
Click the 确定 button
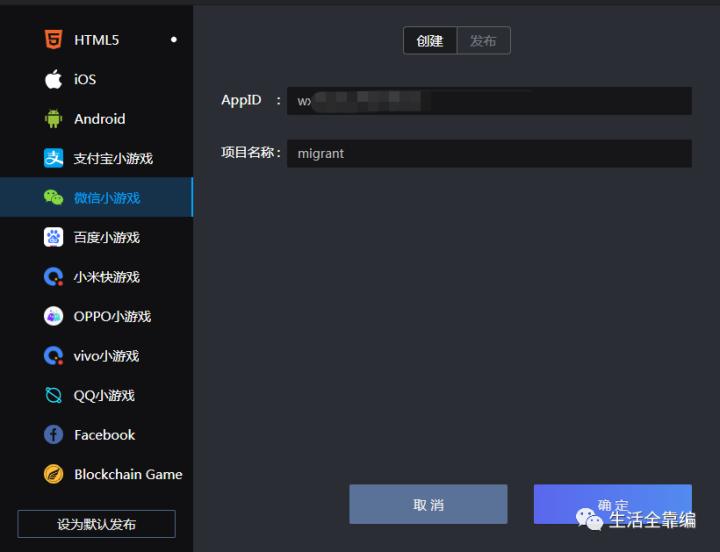[613, 504]
